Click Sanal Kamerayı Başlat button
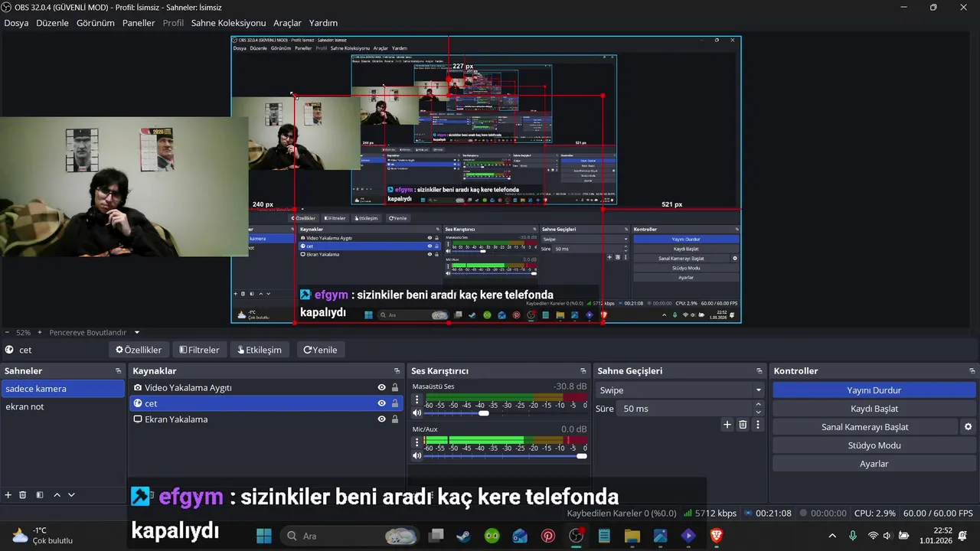The image size is (980, 551). (865, 427)
